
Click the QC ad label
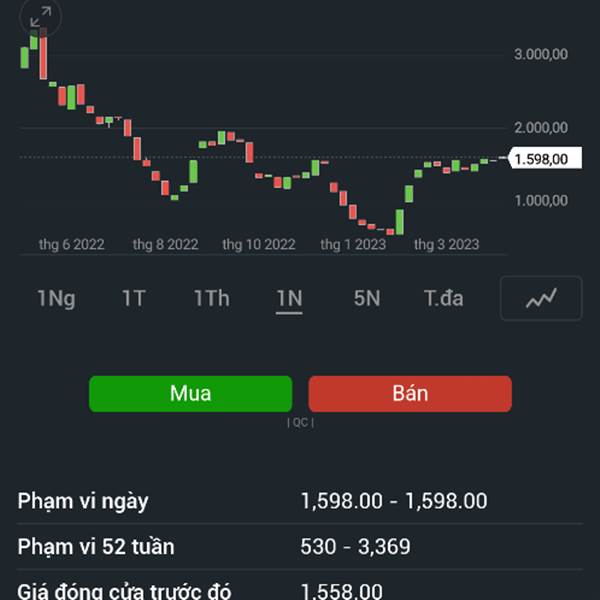[x=300, y=423]
